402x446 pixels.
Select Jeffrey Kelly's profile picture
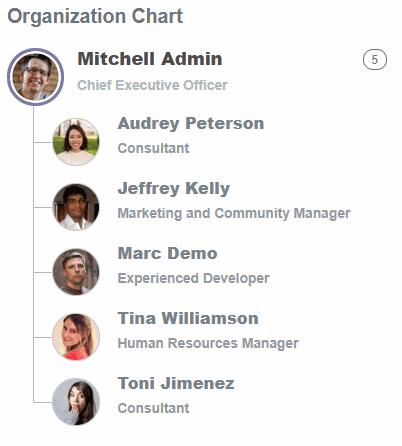(76, 207)
